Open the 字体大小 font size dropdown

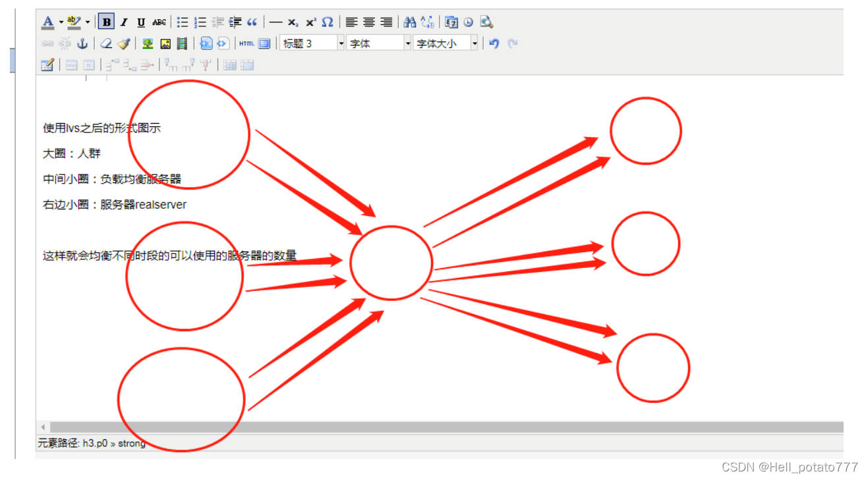[x=446, y=43]
